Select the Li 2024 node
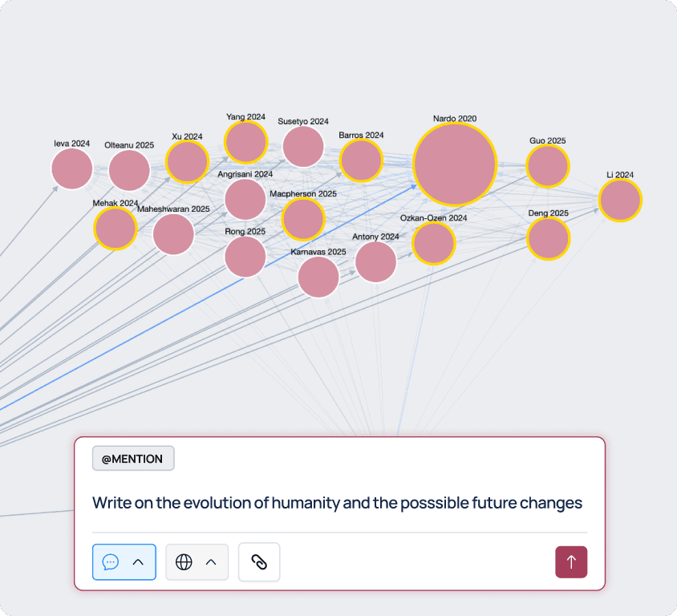 (620, 201)
